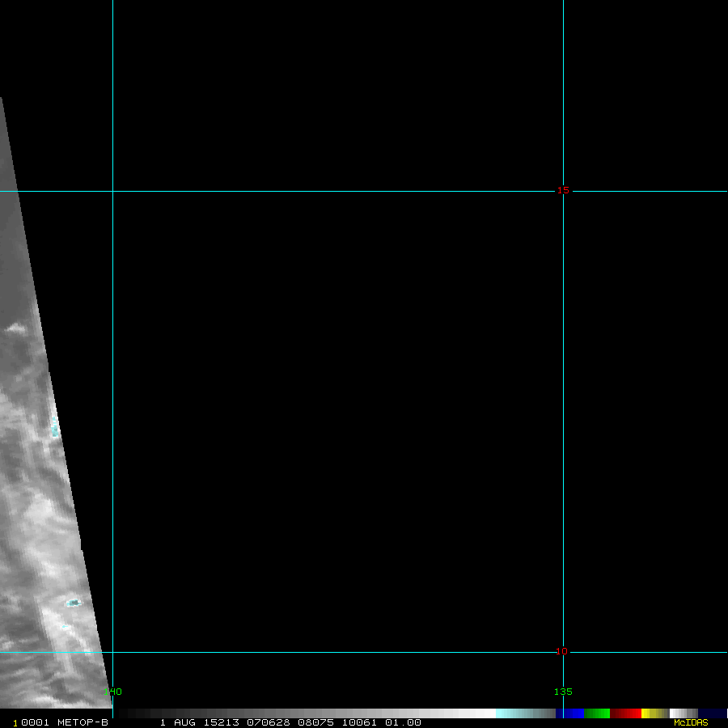Click the yellow McIDAS label

[691, 722]
